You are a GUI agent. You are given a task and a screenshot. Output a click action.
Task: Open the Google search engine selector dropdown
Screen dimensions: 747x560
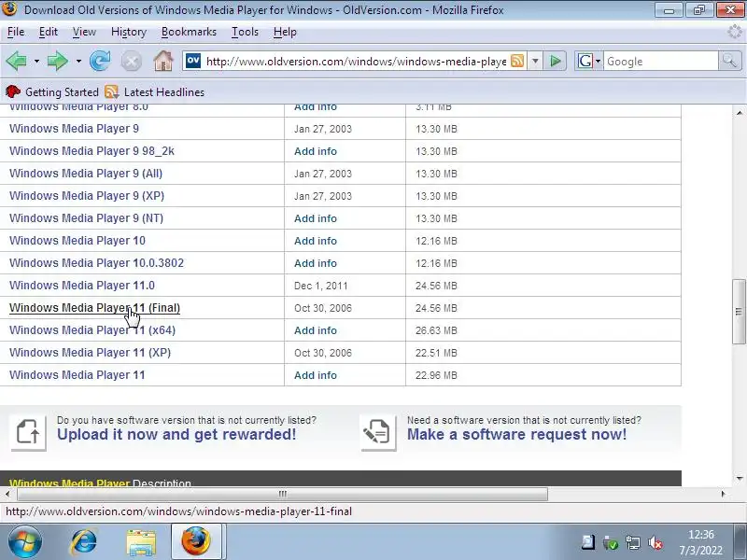[598, 61]
